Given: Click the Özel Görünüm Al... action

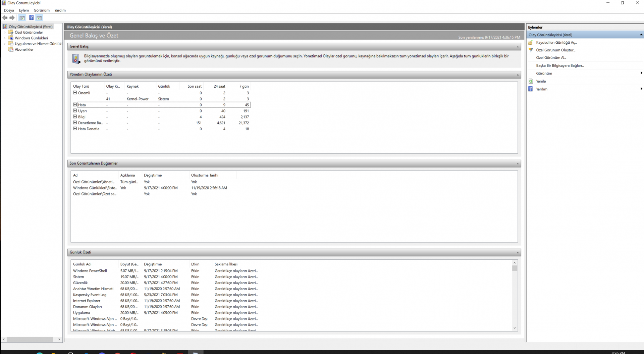Looking at the screenshot, I should 551,58.
